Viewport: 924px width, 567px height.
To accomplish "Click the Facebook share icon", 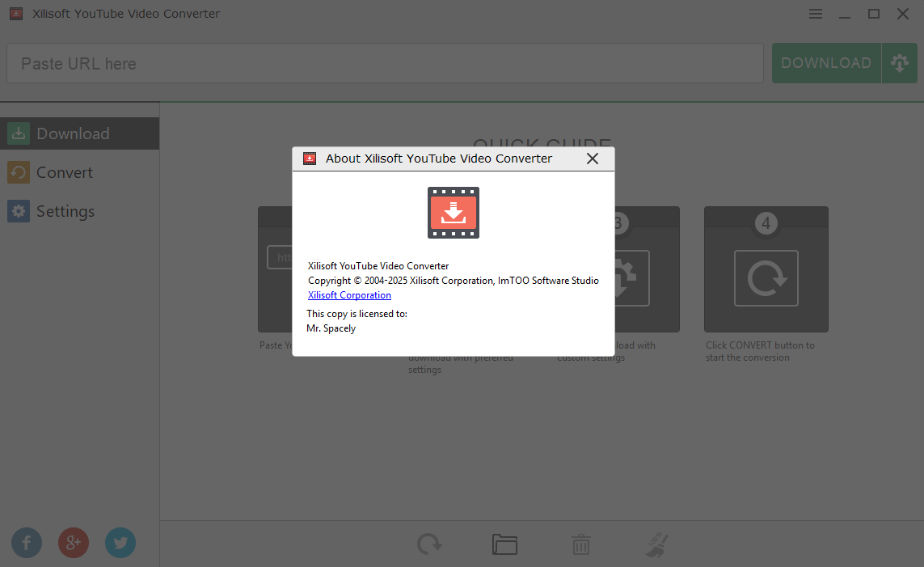I will [27, 543].
